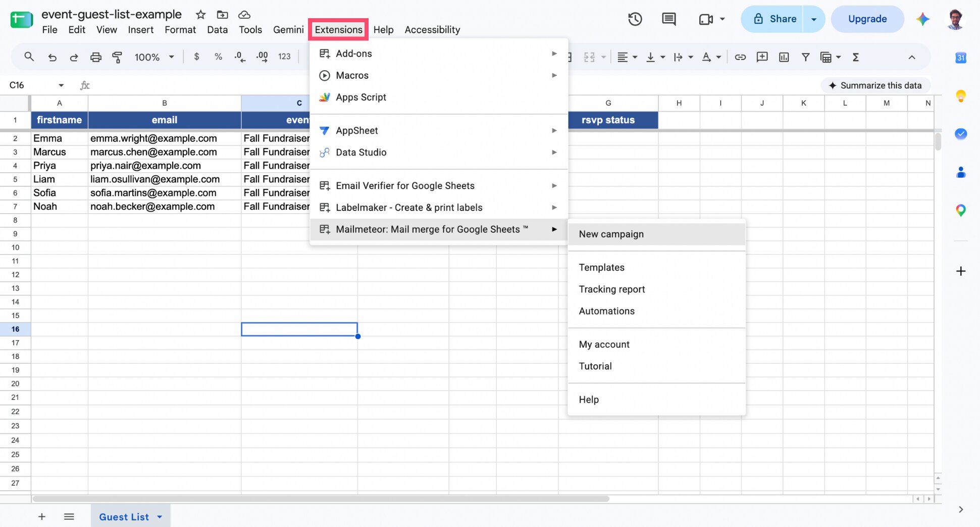Open version history clock icon
Viewport: 980px width, 527px height.
(x=635, y=19)
